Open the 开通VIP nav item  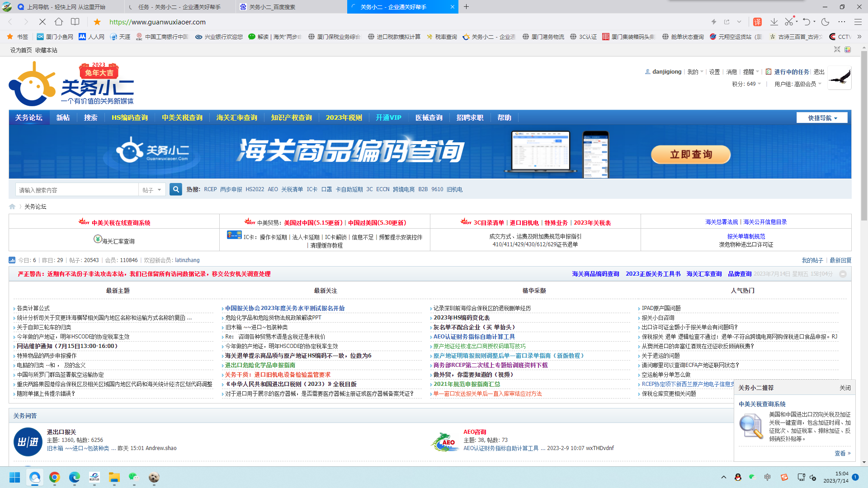388,117
